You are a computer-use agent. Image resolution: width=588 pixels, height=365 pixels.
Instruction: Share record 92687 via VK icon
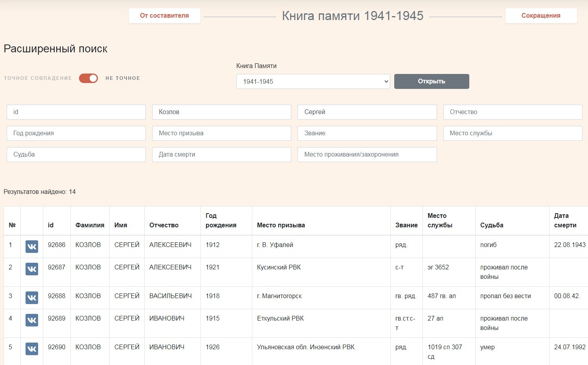point(32,269)
